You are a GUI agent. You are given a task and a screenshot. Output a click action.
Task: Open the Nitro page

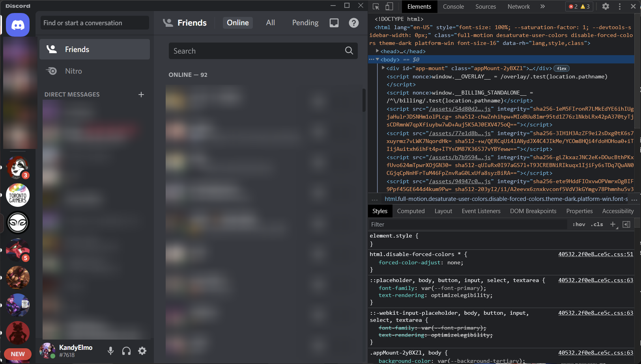click(x=73, y=71)
